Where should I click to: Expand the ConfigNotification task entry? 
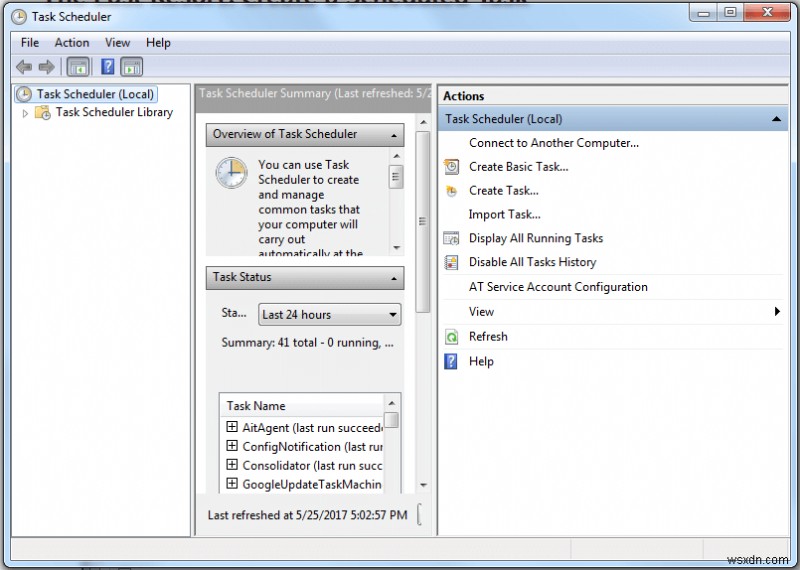tap(232, 445)
